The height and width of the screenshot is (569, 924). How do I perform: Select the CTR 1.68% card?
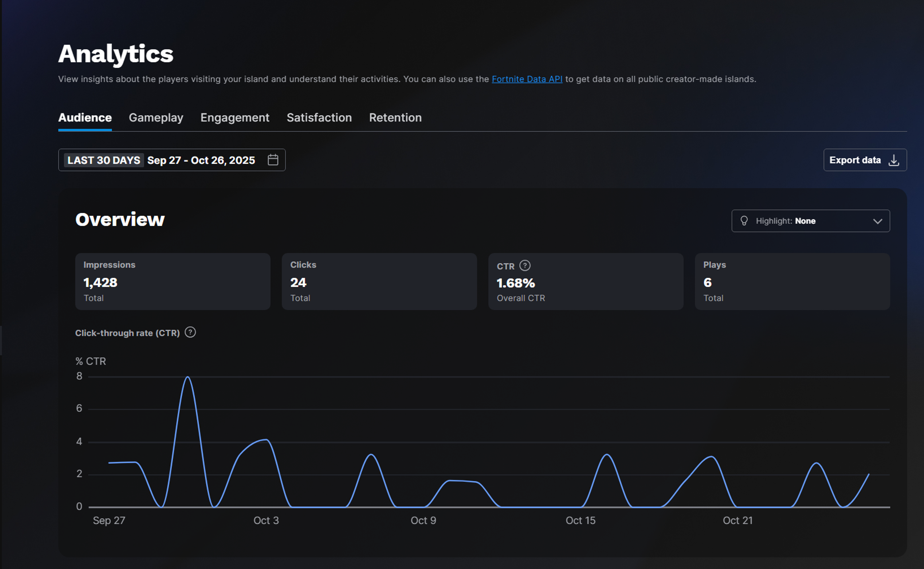[x=586, y=282]
